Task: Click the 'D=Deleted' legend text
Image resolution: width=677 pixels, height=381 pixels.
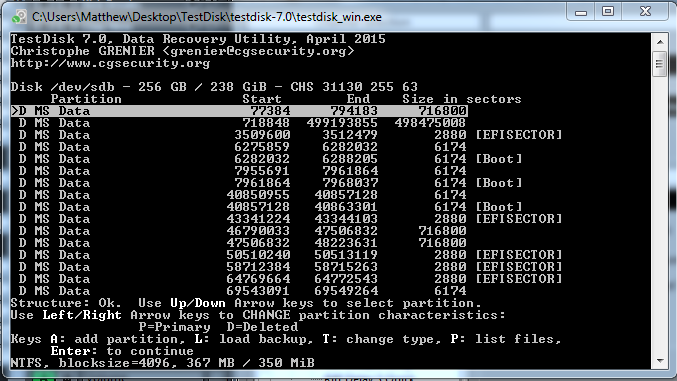Action: click(x=263, y=327)
